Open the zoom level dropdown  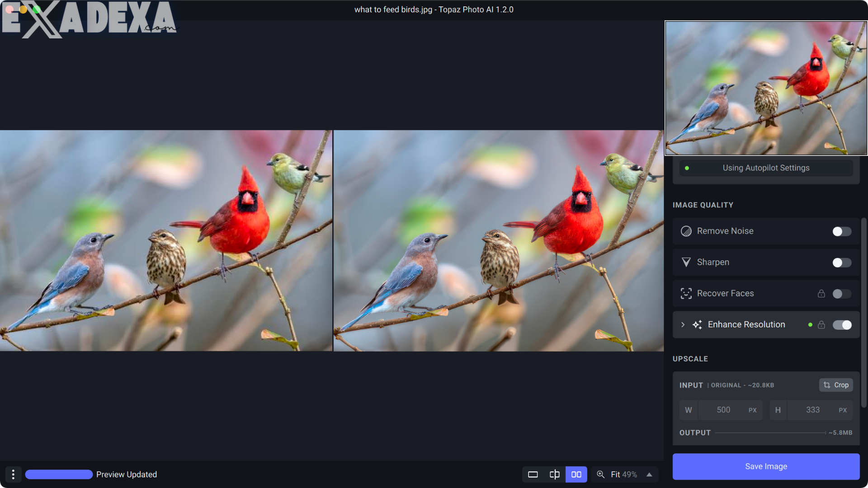click(649, 474)
